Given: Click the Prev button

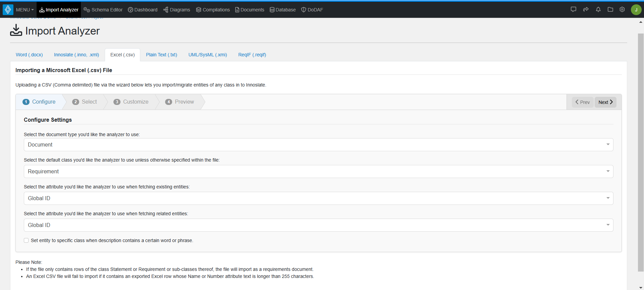Looking at the screenshot, I should (583, 102).
